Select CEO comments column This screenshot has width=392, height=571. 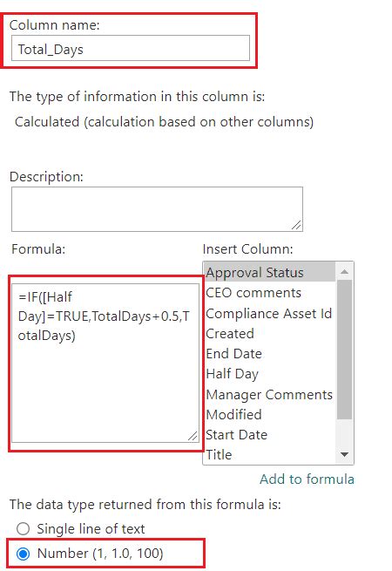pyautogui.click(x=269, y=293)
